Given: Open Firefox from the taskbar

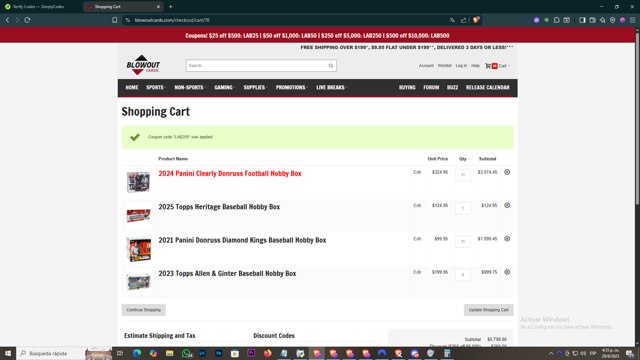Looking at the screenshot, I should click(x=268, y=353).
